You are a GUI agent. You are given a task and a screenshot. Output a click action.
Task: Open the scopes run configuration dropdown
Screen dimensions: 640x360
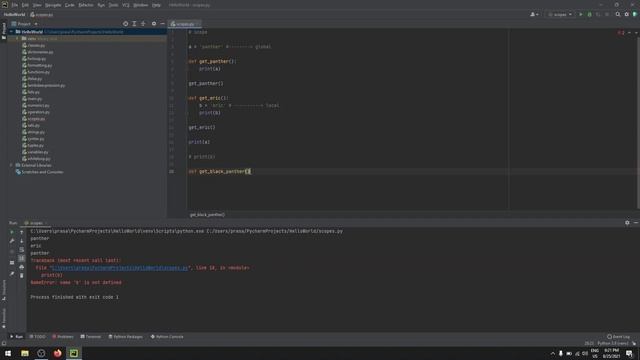coord(560,14)
